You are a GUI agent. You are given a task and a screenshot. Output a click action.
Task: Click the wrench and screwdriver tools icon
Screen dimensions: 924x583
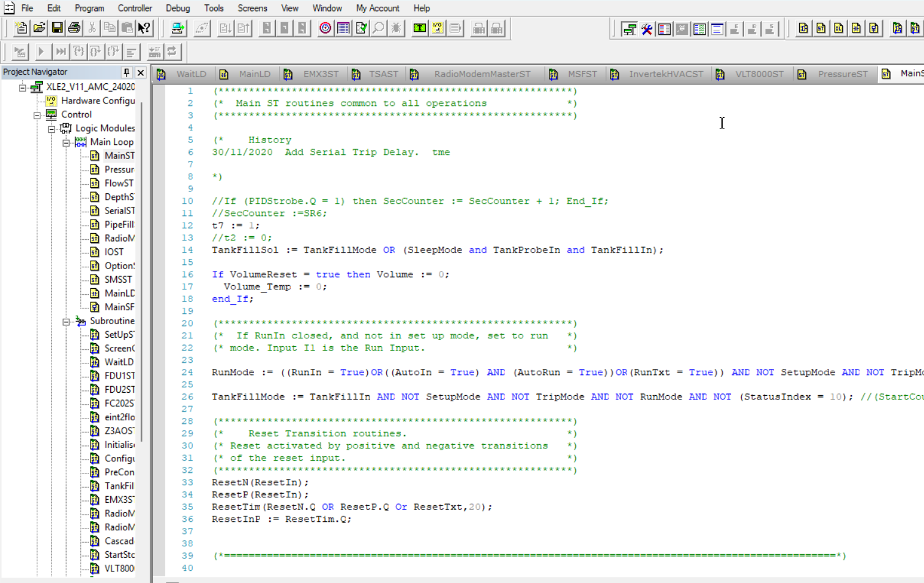[647, 29]
